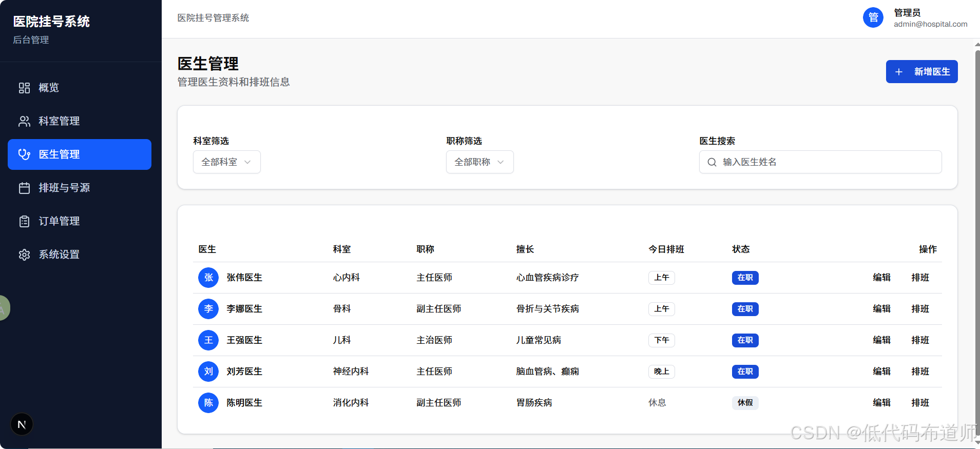
Task: Click the 下午 schedule tag
Action: (x=661, y=340)
